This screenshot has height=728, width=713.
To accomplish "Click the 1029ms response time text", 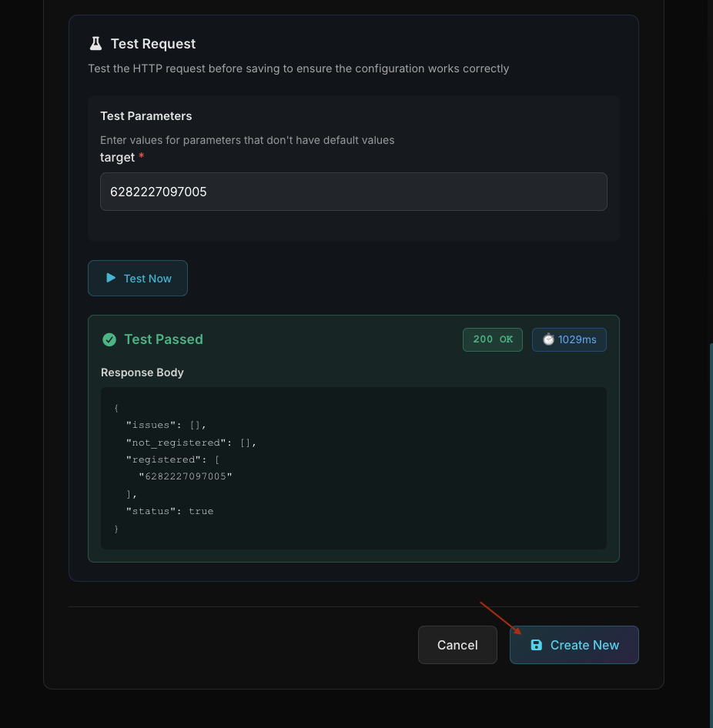I will click(x=577, y=339).
